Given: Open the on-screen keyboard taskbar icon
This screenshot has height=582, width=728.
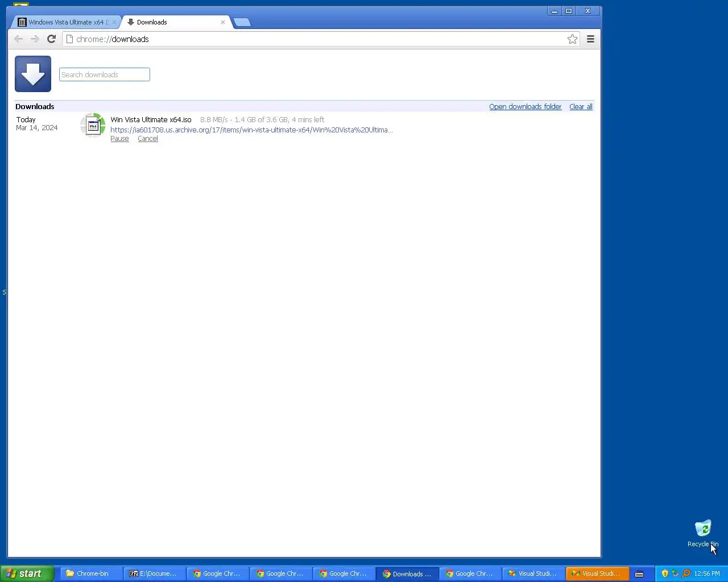Looking at the screenshot, I should click(639, 573).
